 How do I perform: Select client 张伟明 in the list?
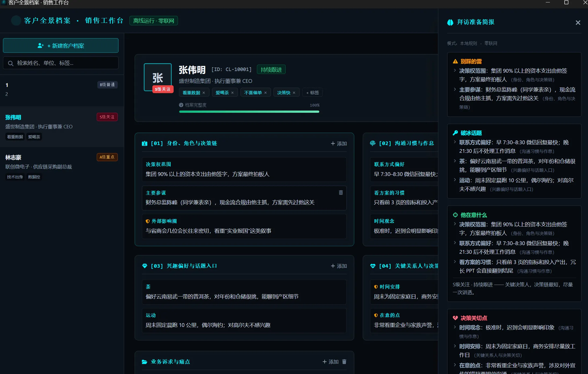(x=62, y=127)
